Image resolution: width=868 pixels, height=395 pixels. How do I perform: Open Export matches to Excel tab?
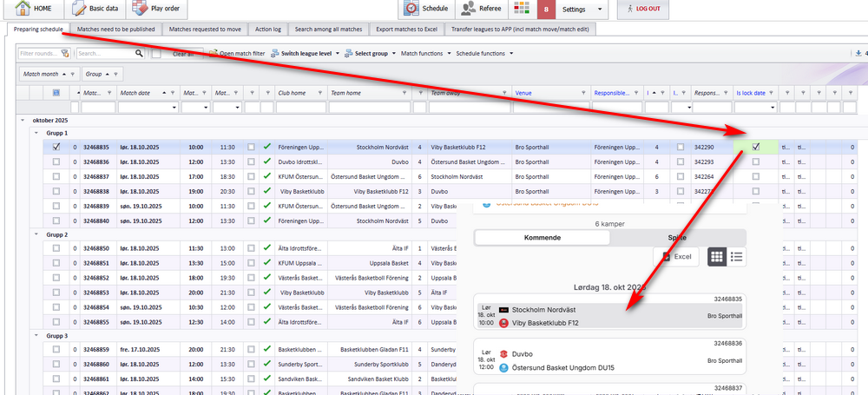pos(407,30)
